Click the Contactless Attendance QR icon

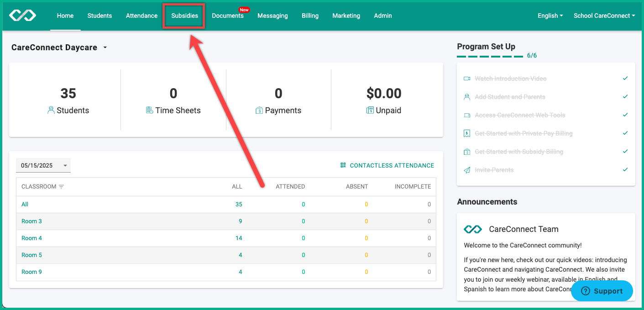343,165
